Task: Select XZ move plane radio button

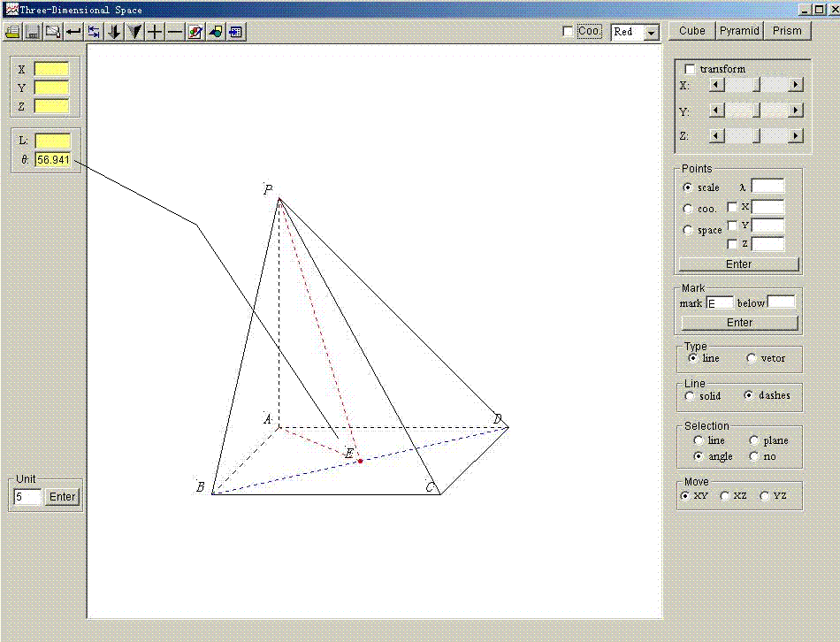Action: (x=725, y=496)
